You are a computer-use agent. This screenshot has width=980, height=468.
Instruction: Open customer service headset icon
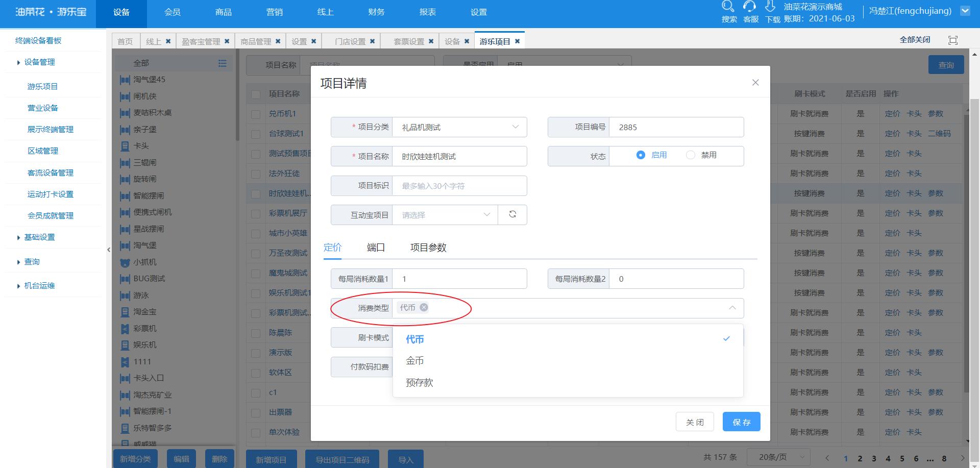(x=749, y=7)
